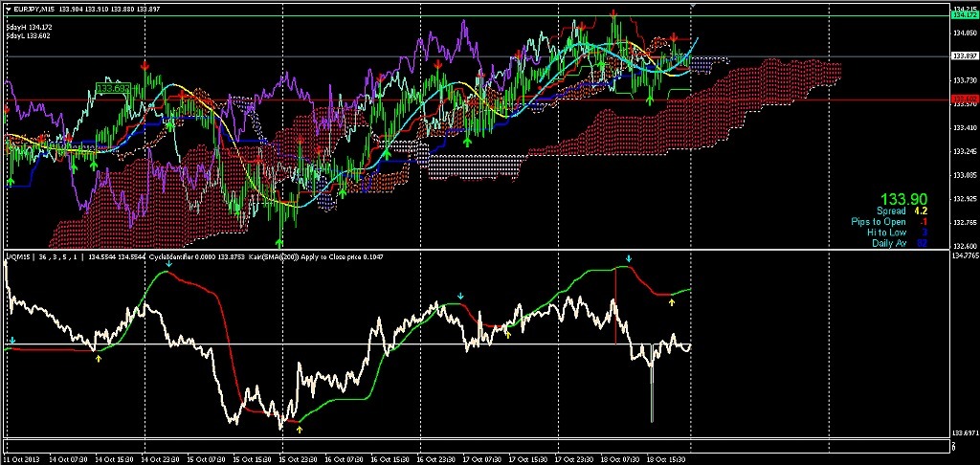The width and height of the screenshot is (980, 465).
Task: Click the chart shift triangle on the top edge
Action: [x=693, y=5]
